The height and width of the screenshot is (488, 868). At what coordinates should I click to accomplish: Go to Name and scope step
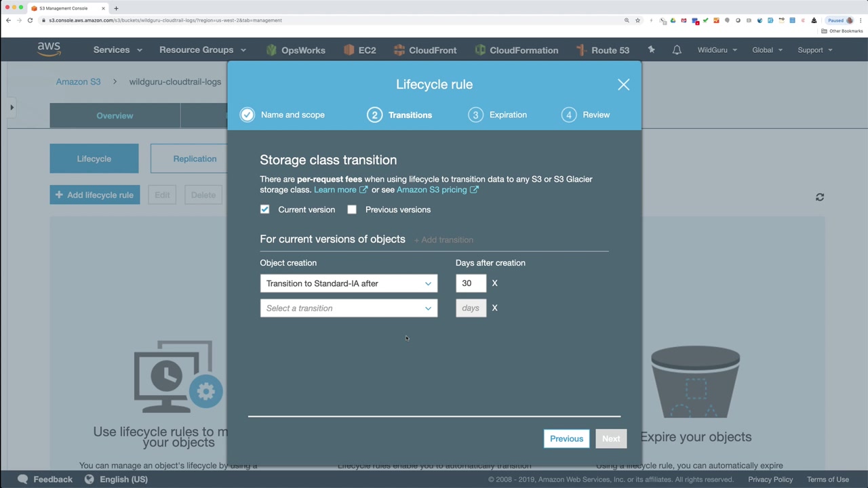coord(282,115)
